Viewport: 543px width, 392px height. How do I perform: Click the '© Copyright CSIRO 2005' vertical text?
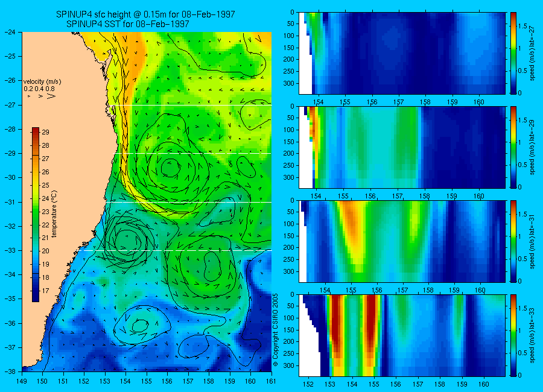click(x=276, y=330)
